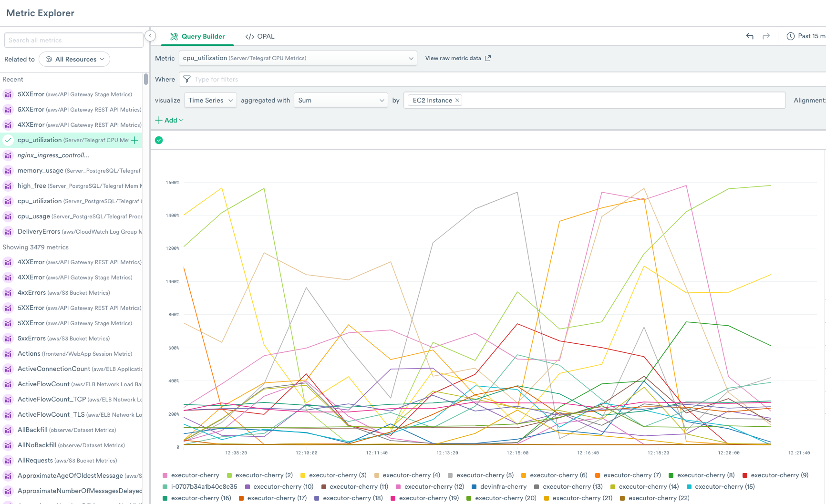Switch to the OPAL tab
Image resolution: width=826 pixels, height=504 pixels.
(x=260, y=36)
